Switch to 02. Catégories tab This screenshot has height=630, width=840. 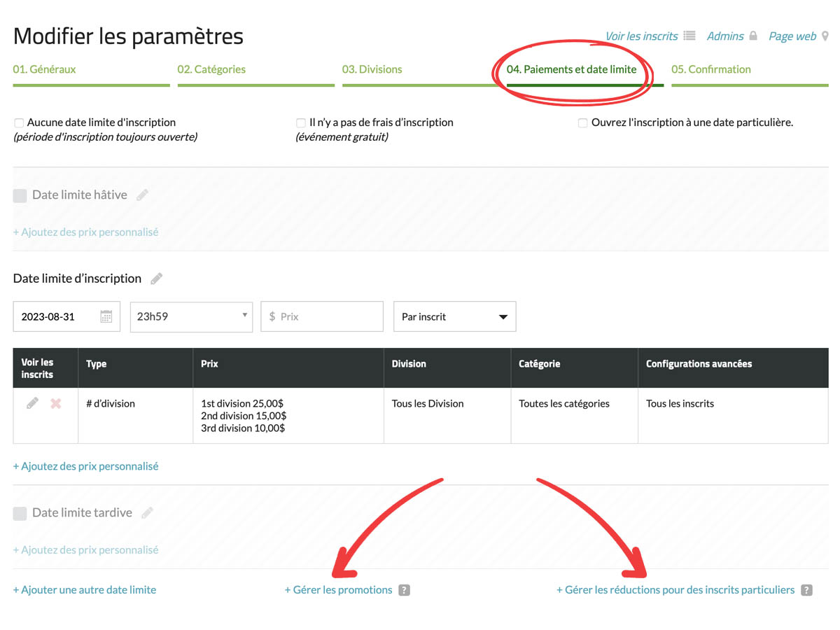pos(211,69)
